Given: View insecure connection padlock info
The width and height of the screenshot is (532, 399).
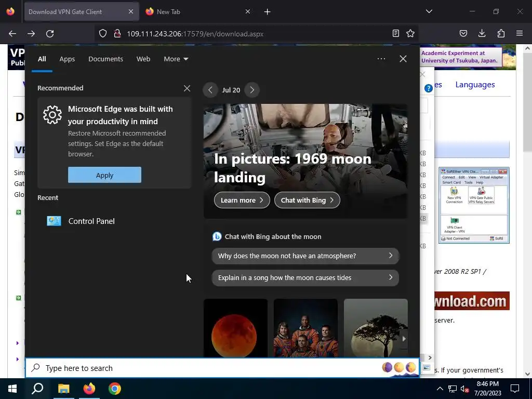Looking at the screenshot, I should (117, 34).
